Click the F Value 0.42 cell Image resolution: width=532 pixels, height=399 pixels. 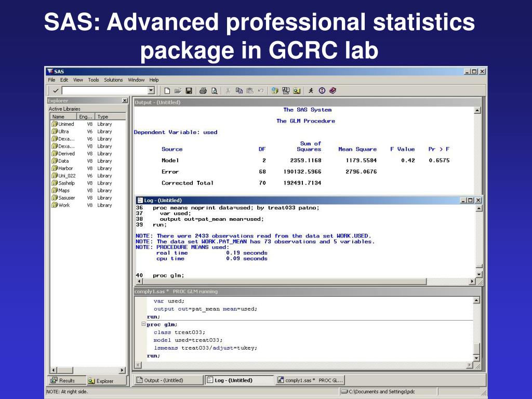(408, 160)
